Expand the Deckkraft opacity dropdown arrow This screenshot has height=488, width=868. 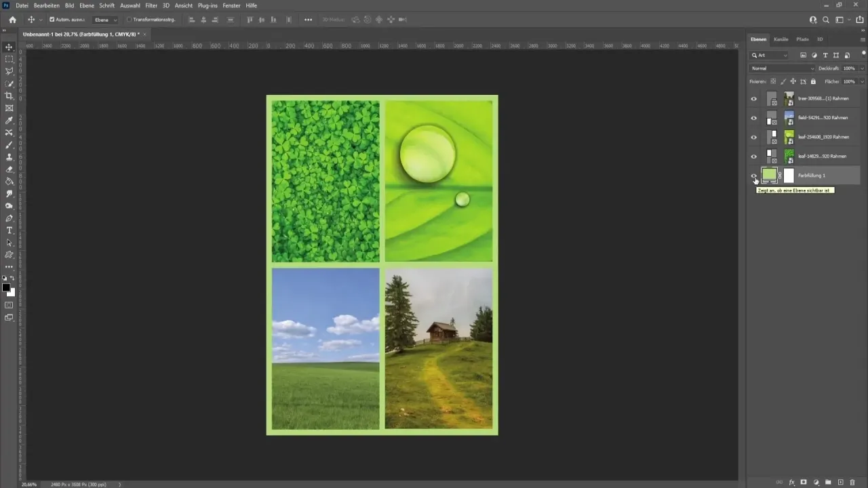862,68
